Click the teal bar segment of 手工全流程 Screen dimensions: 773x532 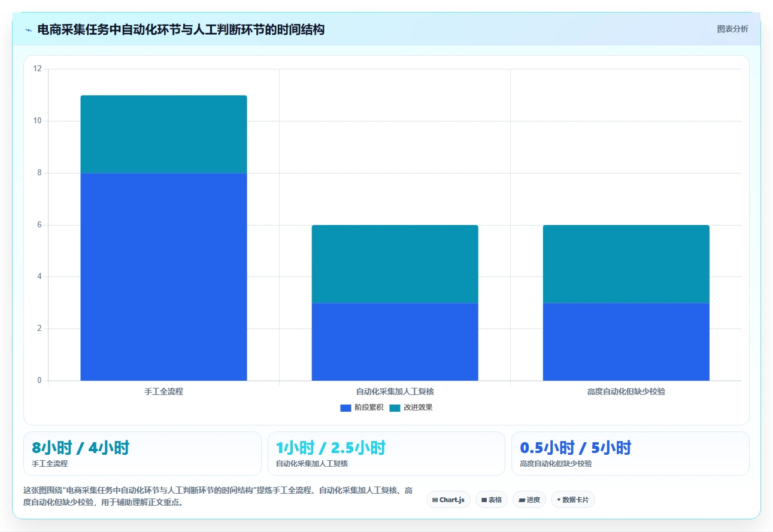pos(163,134)
